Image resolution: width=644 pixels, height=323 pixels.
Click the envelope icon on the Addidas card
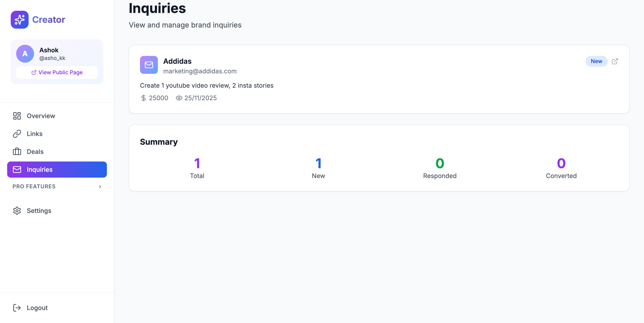coord(149,65)
